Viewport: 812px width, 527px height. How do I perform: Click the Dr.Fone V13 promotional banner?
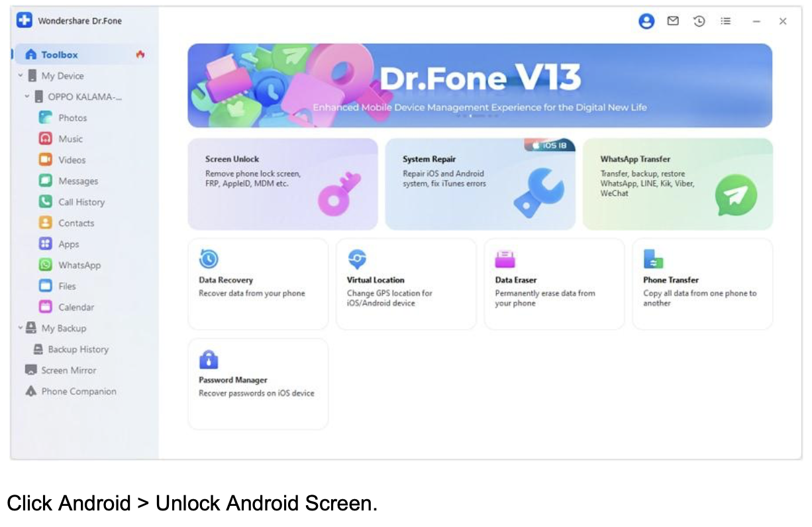coord(480,85)
